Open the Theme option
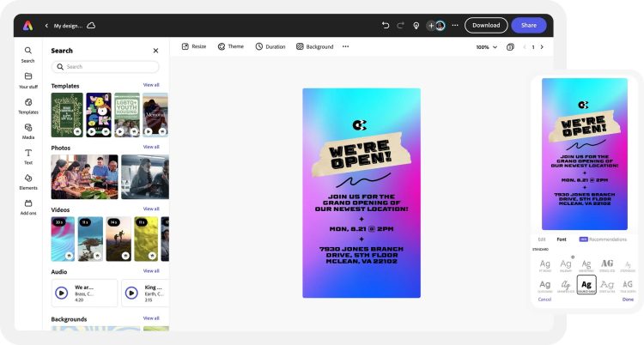Image resolution: width=644 pixels, height=345 pixels. pyautogui.click(x=230, y=46)
